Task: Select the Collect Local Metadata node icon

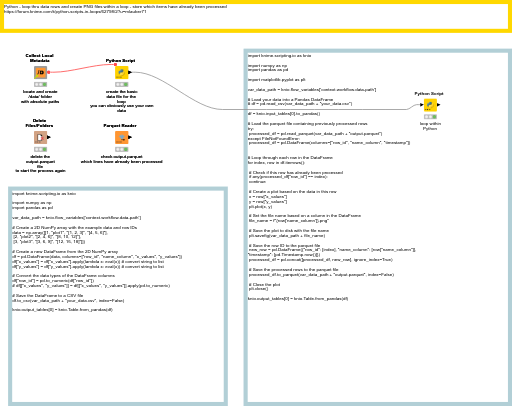Action: pos(40,72)
